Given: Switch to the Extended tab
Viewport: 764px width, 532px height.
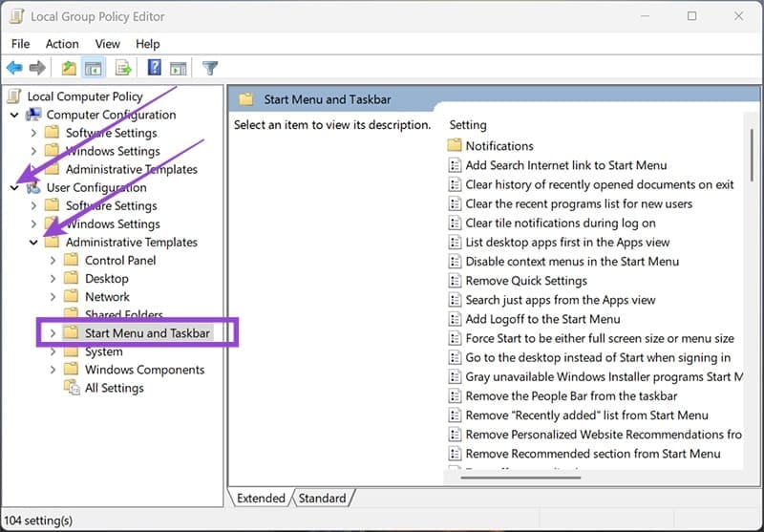Looking at the screenshot, I should [261, 498].
